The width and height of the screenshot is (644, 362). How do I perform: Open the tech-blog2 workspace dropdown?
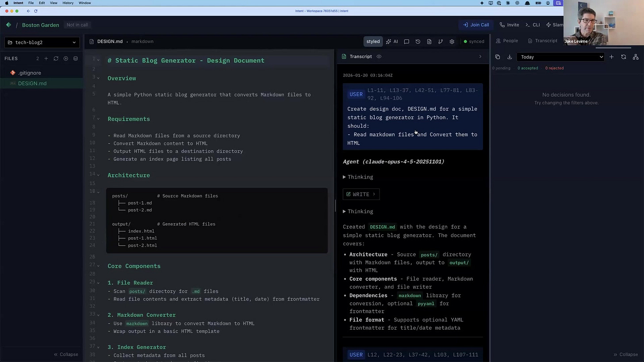pos(41,42)
